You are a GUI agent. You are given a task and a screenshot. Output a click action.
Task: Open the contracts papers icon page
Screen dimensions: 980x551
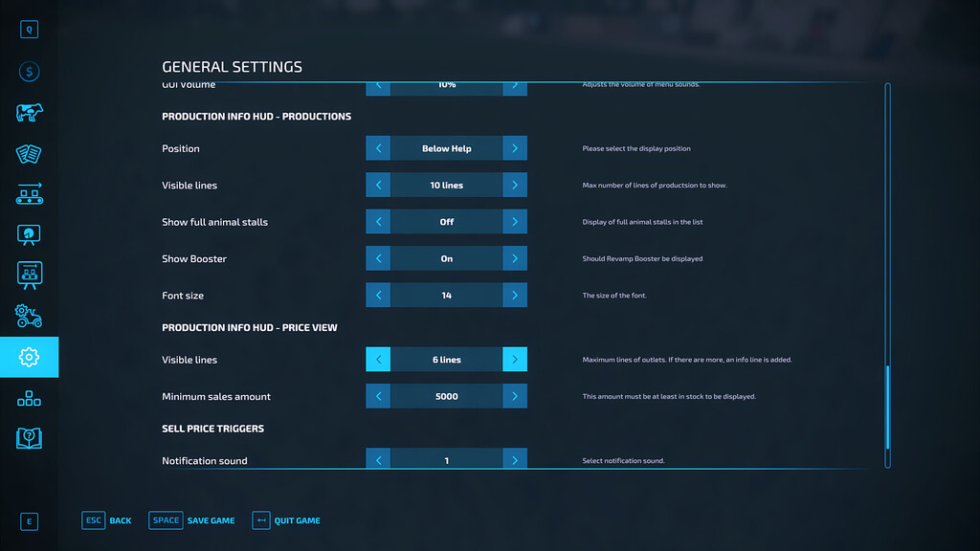(29, 154)
